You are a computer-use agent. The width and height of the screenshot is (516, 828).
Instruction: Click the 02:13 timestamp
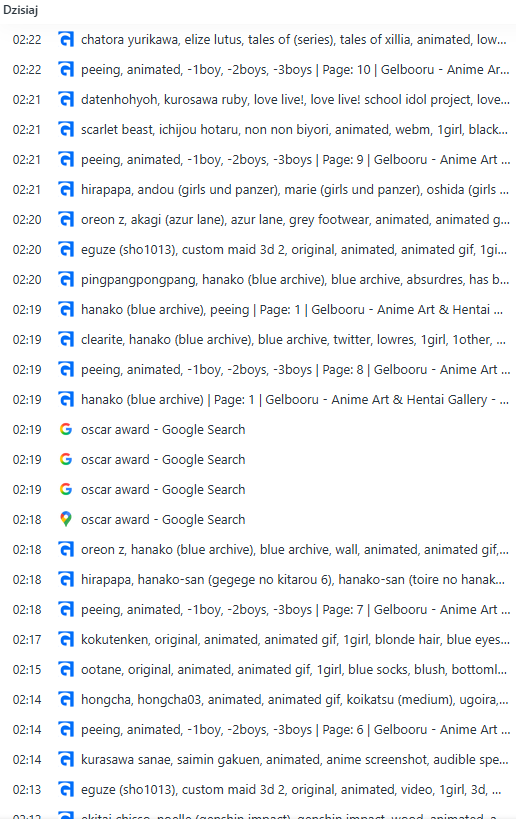coord(27,789)
